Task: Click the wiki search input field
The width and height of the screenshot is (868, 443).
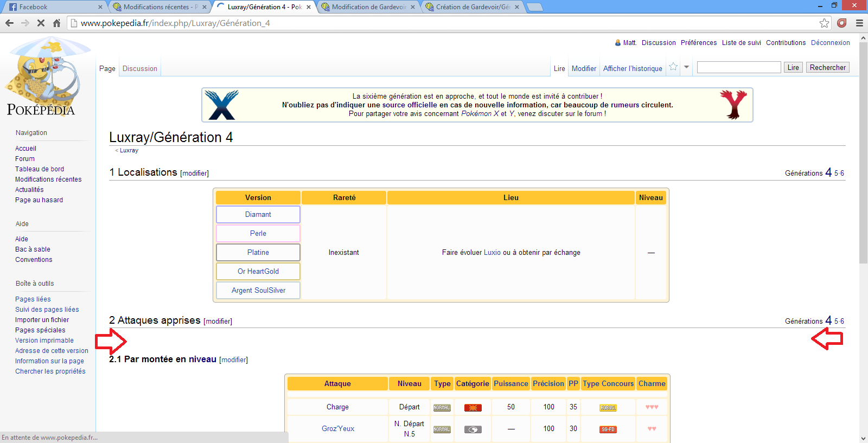Action: click(738, 67)
